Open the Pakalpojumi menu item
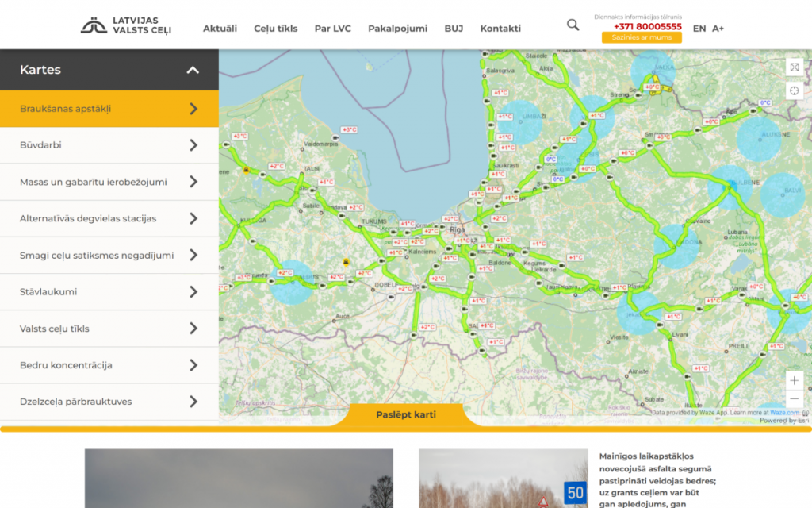Screen dimensions: 812x508 click(397, 29)
